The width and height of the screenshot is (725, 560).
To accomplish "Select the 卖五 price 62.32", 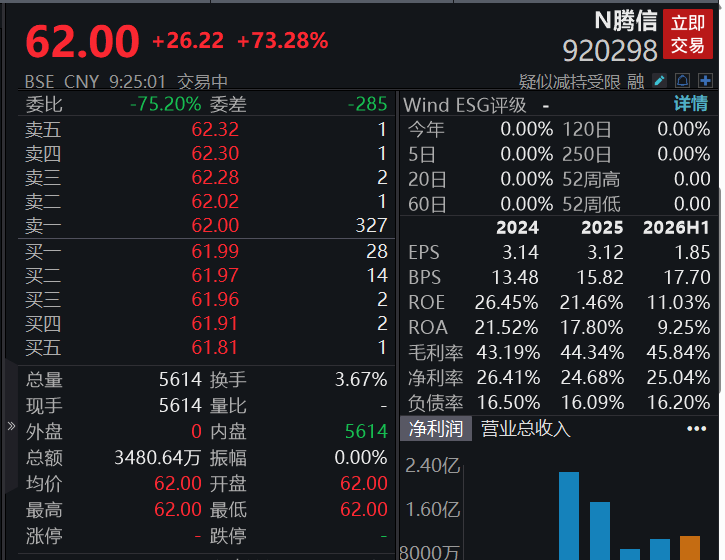I will coord(215,129).
